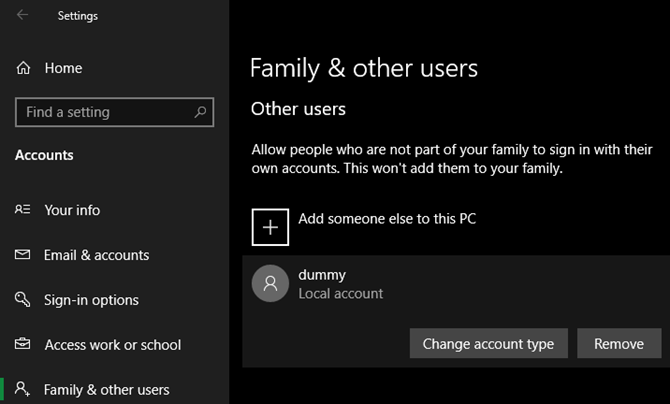
Task: Open the Home settings page
Action: [63, 68]
